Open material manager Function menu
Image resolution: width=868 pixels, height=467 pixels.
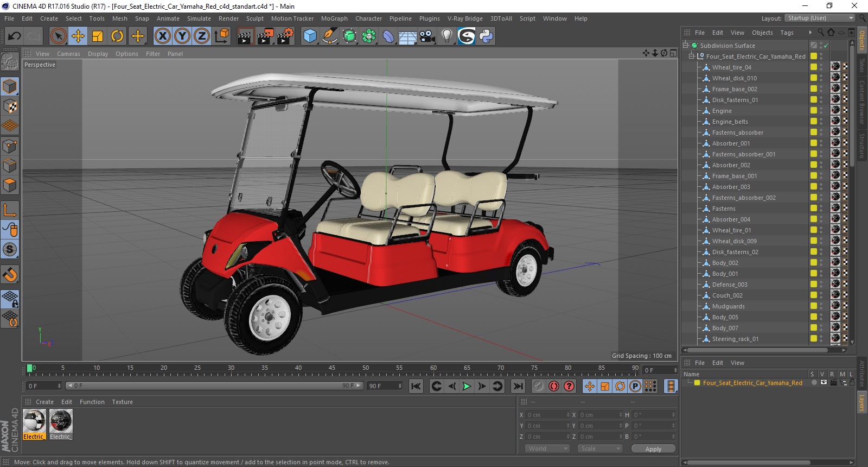pyautogui.click(x=92, y=402)
